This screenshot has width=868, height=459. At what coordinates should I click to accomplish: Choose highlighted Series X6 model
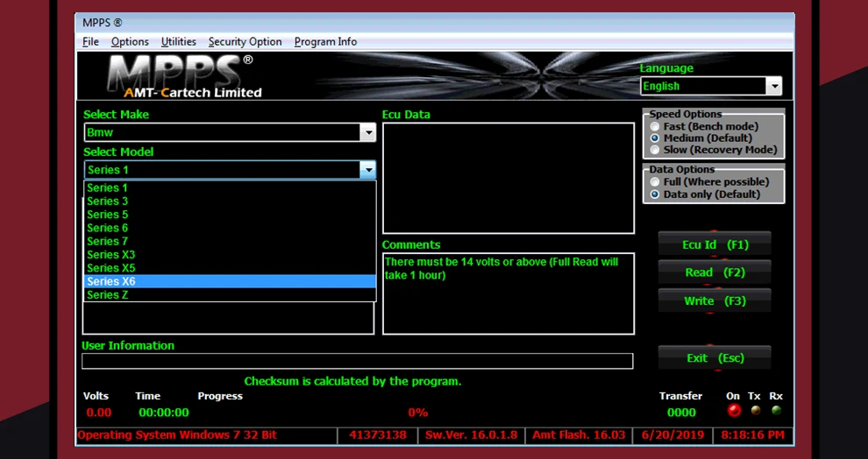pyautogui.click(x=230, y=281)
